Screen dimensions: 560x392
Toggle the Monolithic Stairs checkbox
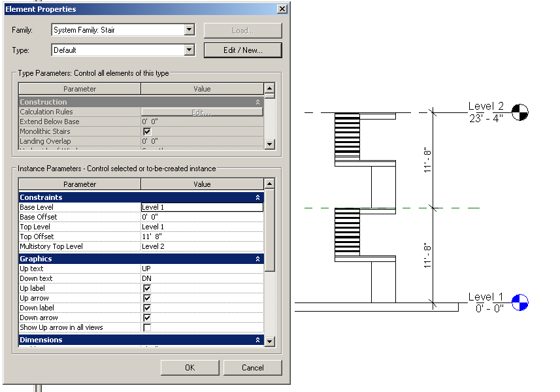point(147,131)
